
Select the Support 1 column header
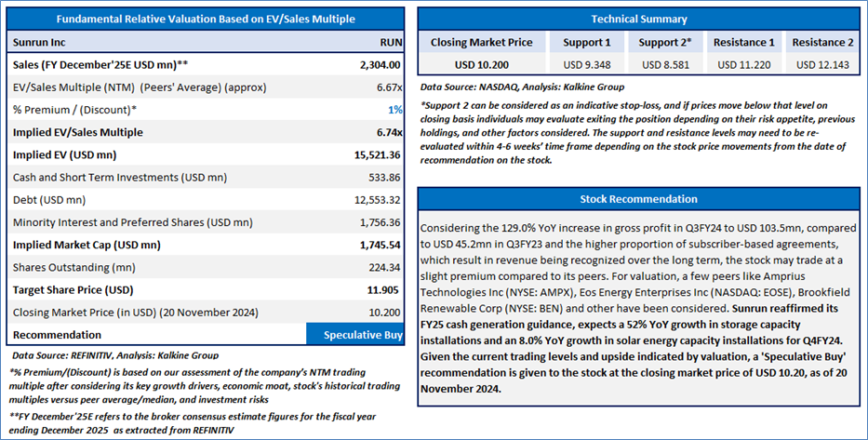pos(587,42)
